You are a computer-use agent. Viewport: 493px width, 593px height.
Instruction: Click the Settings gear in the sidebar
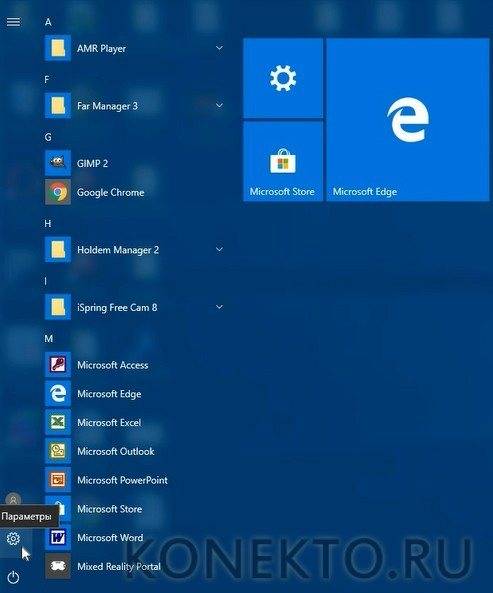pyautogui.click(x=13, y=539)
